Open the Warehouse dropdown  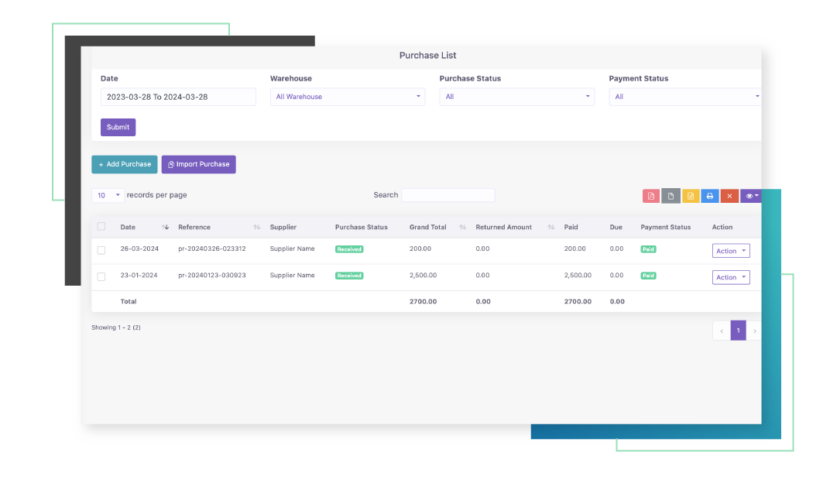(x=347, y=97)
